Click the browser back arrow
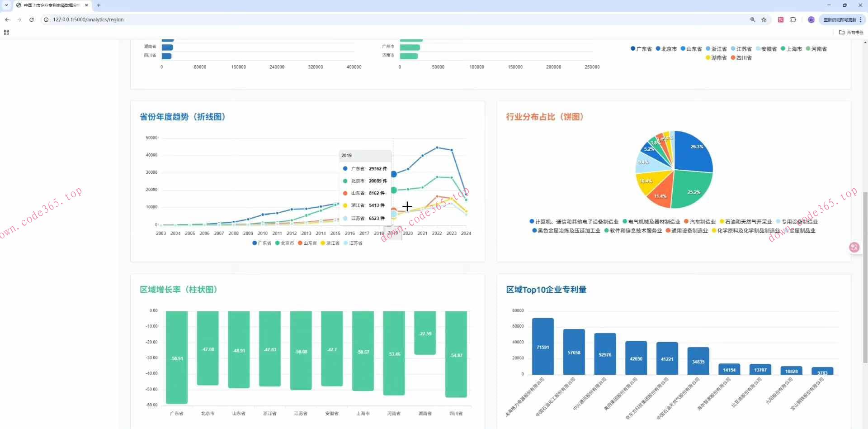This screenshot has height=429, width=868. tap(7, 19)
